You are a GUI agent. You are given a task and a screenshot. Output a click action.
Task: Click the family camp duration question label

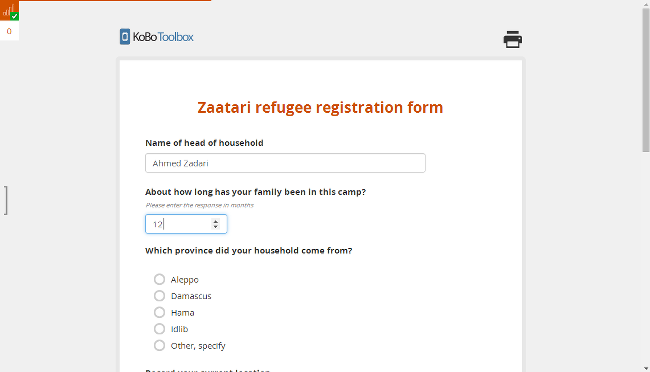(255, 192)
